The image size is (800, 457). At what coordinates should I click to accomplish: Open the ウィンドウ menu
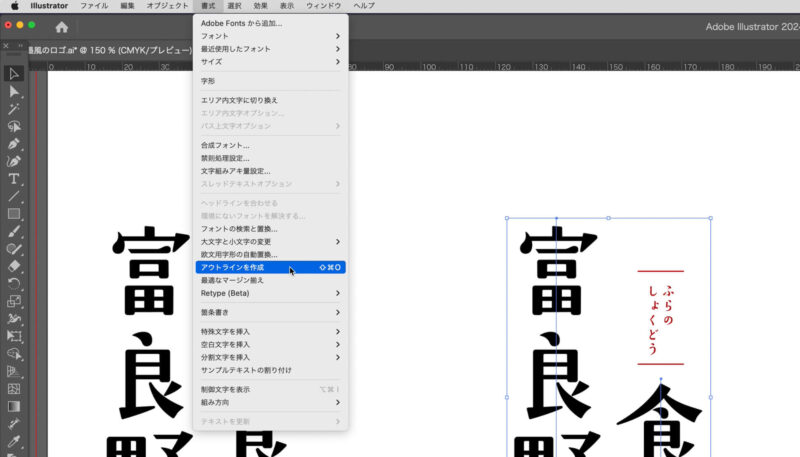point(323,6)
